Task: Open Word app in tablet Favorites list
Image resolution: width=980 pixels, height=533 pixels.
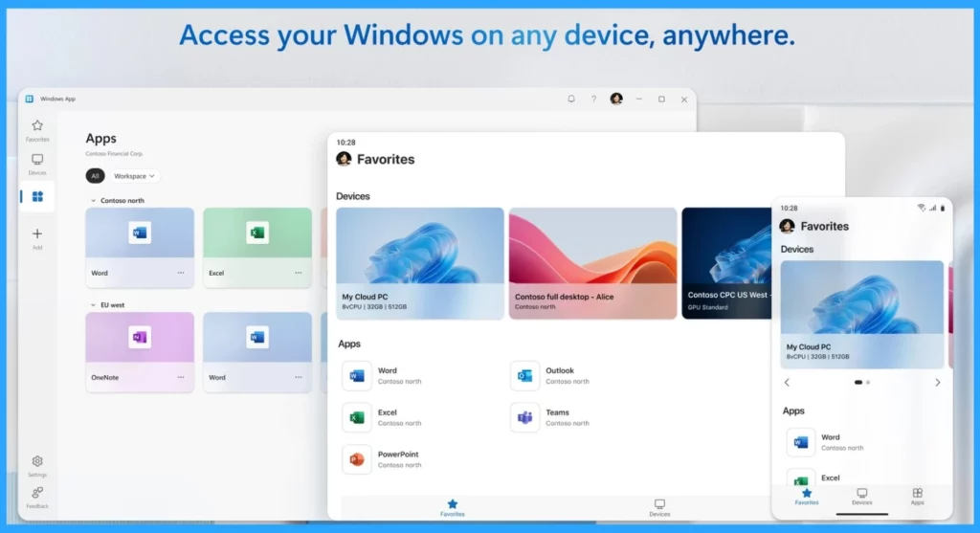Action: [383, 375]
